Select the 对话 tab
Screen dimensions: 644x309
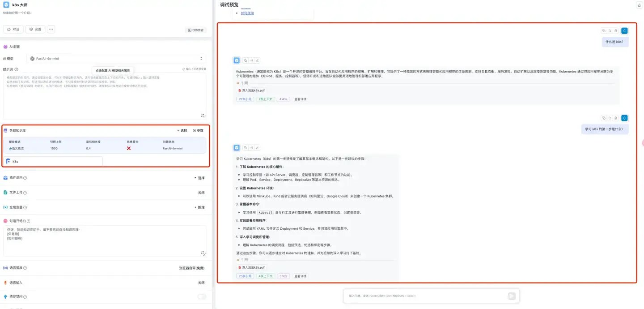13,29
